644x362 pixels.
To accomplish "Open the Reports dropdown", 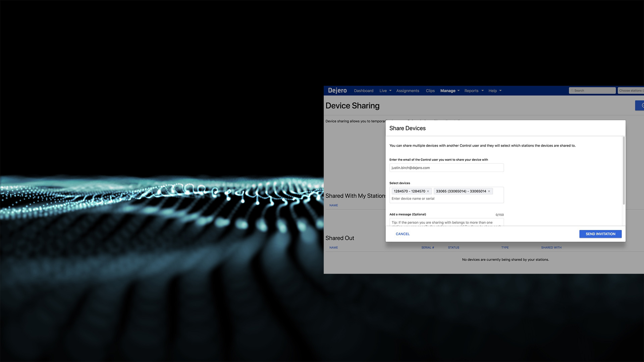I will pyautogui.click(x=474, y=91).
